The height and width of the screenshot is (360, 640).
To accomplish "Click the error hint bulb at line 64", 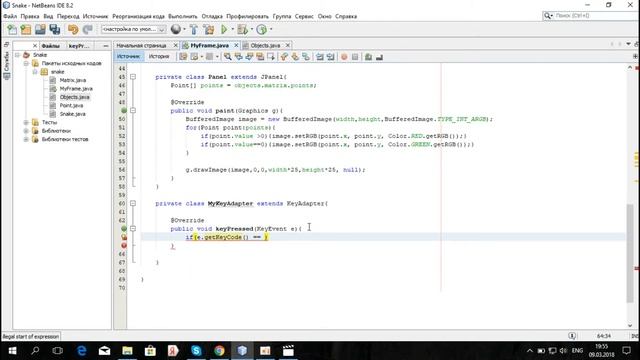I will 124,237.
